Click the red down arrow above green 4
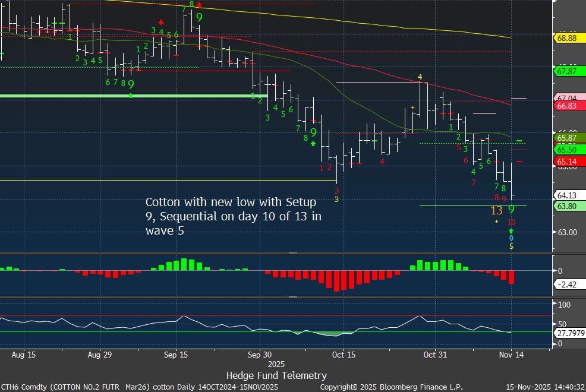This screenshot has height=392, width=586. 161,22
